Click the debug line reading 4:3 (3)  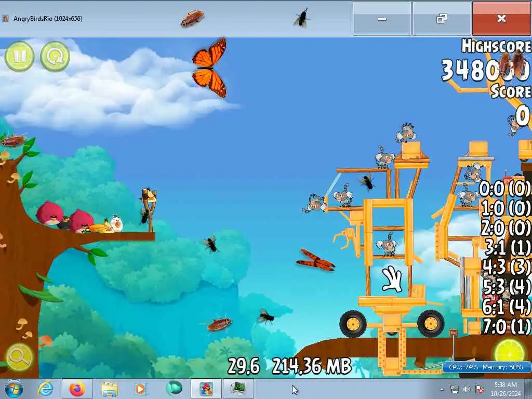507,267
